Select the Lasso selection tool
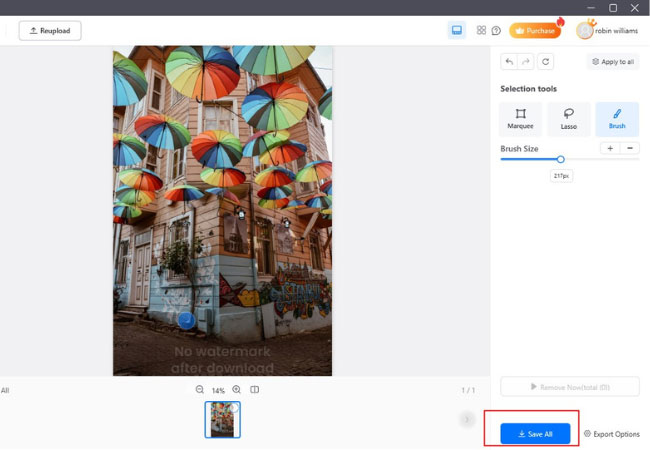 click(568, 119)
